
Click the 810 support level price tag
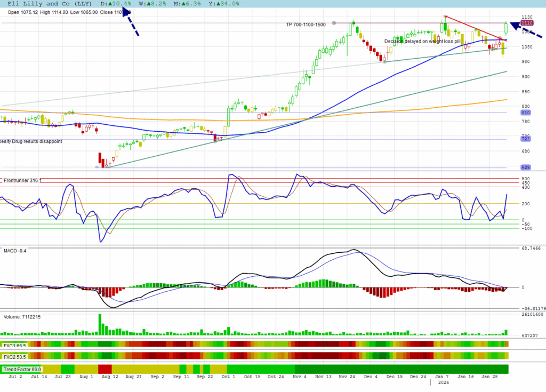526,113
